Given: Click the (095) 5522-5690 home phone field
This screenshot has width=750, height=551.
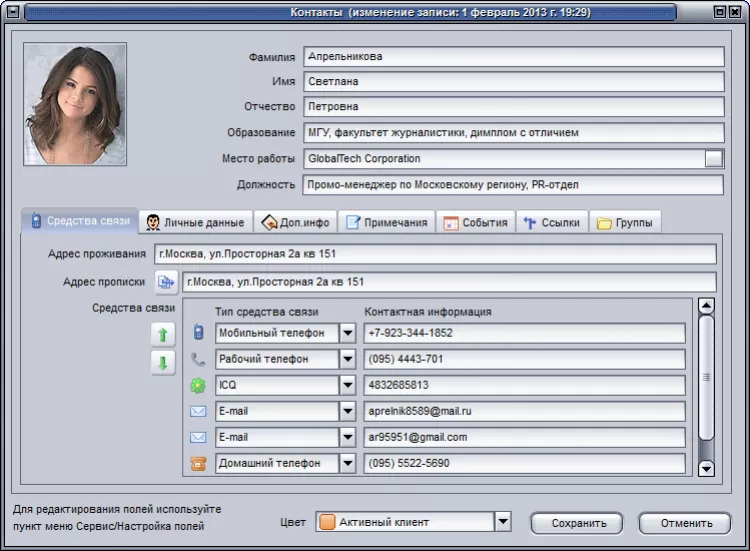Looking at the screenshot, I should tap(524, 463).
